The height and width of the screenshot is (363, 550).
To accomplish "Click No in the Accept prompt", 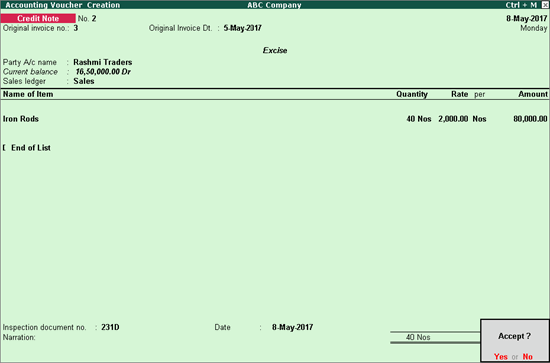I will [x=528, y=357].
